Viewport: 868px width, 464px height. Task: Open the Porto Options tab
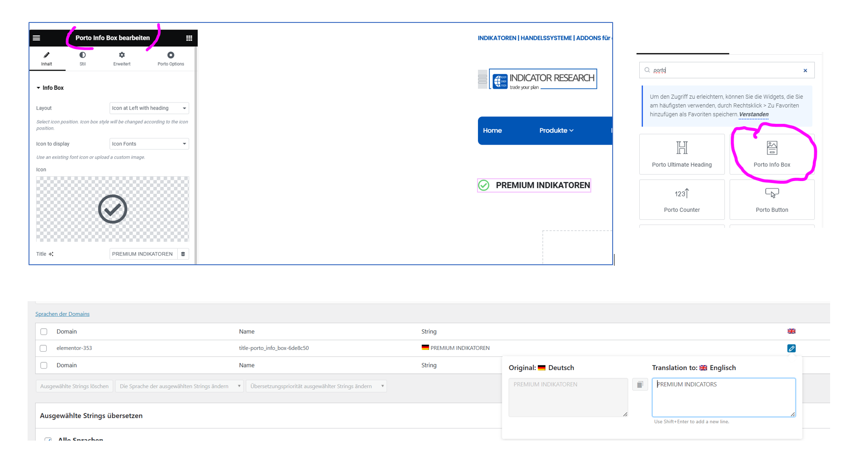pyautogui.click(x=171, y=59)
